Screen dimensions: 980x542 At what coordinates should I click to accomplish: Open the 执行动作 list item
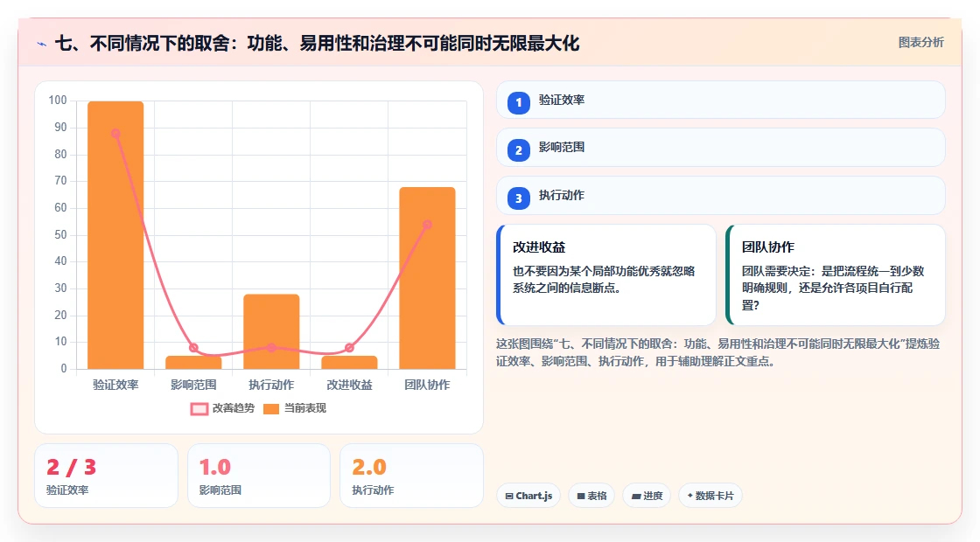pos(721,196)
